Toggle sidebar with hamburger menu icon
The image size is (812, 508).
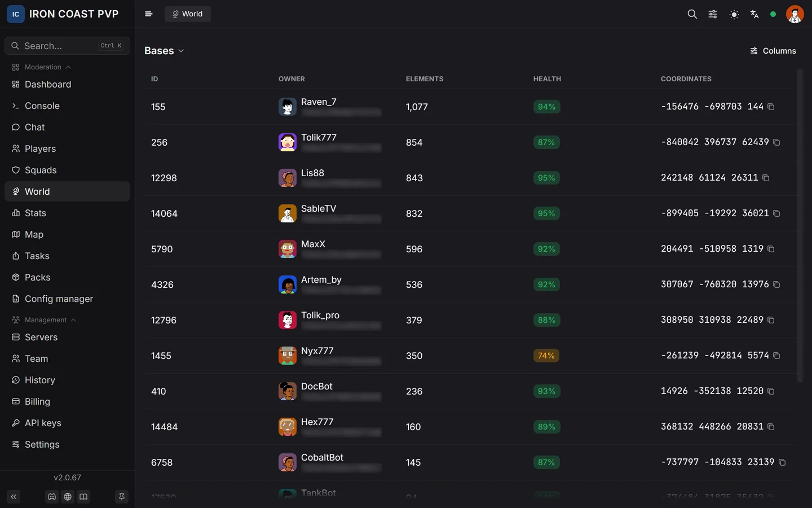pos(149,14)
